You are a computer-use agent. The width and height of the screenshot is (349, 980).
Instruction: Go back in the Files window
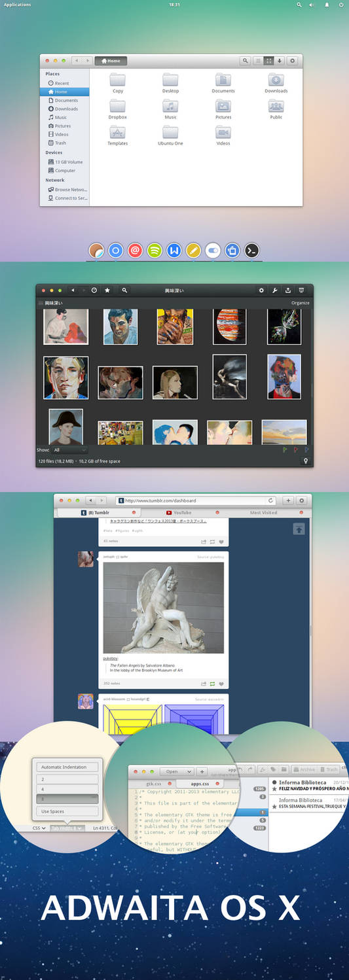77,61
